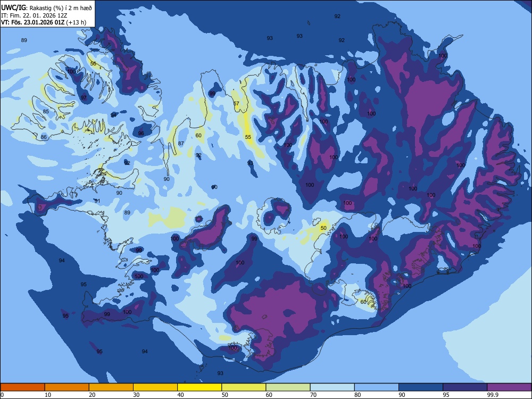Screen dimensions: 532x399
Task: Click the '96' humidity value on the map
Action: click(x=141, y=134)
